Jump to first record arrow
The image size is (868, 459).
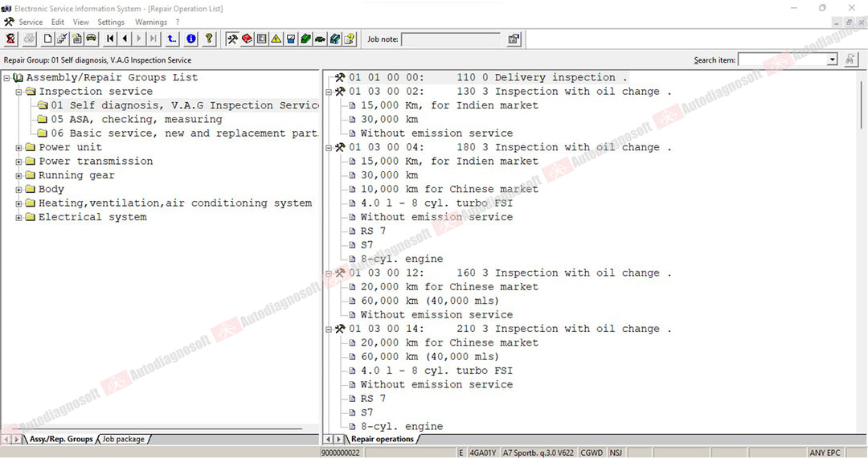[x=110, y=39]
